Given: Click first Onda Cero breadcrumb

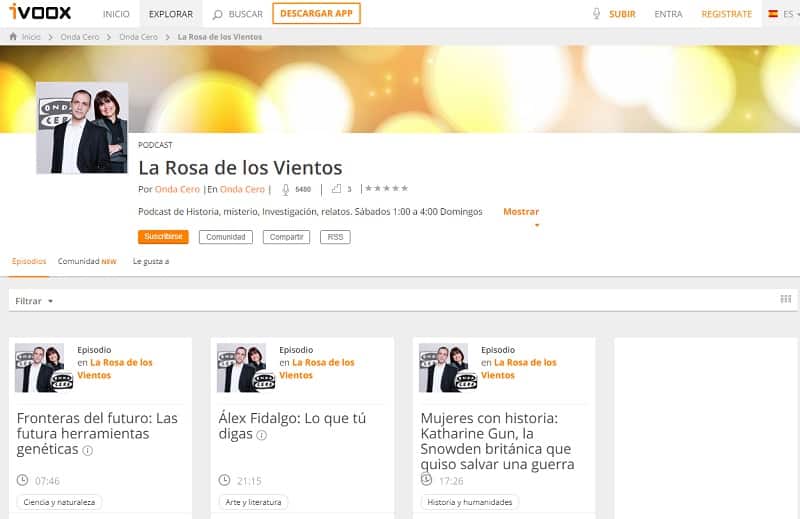Looking at the screenshot, I should tap(80, 37).
